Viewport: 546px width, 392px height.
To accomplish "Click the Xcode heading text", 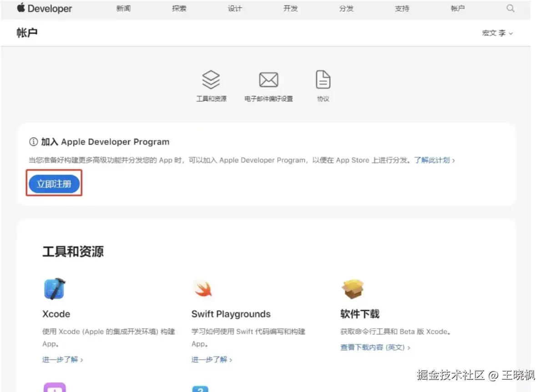I will tap(56, 314).
